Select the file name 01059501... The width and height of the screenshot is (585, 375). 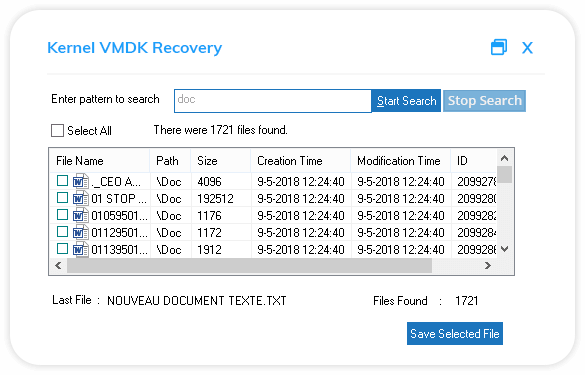pyautogui.click(x=119, y=216)
